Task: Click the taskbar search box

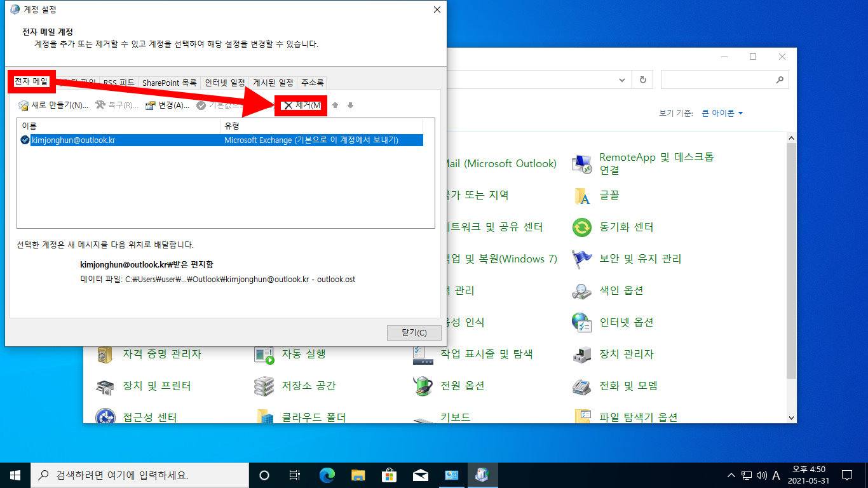Action: (140, 475)
